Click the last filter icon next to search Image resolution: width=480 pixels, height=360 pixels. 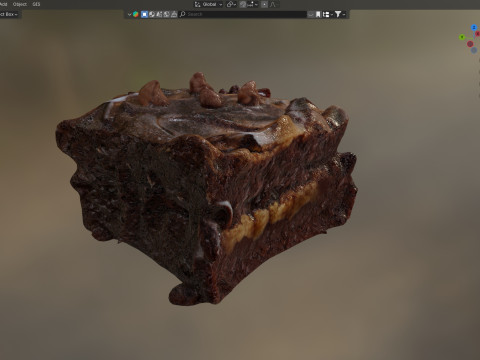click(x=174, y=14)
